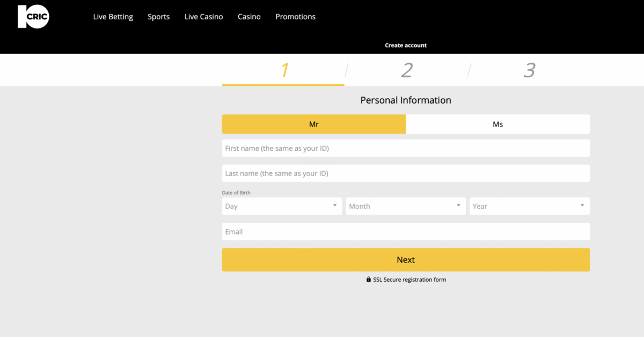This screenshot has height=337, width=644.
Task: Focus the Email input field
Action: click(406, 231)
